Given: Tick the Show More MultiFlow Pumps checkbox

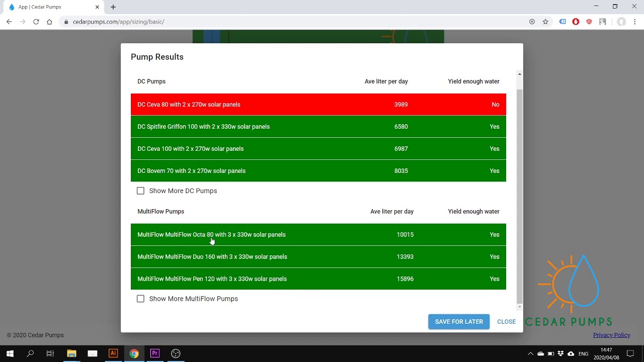Looking at the screenshot, I should click(140, 299).
